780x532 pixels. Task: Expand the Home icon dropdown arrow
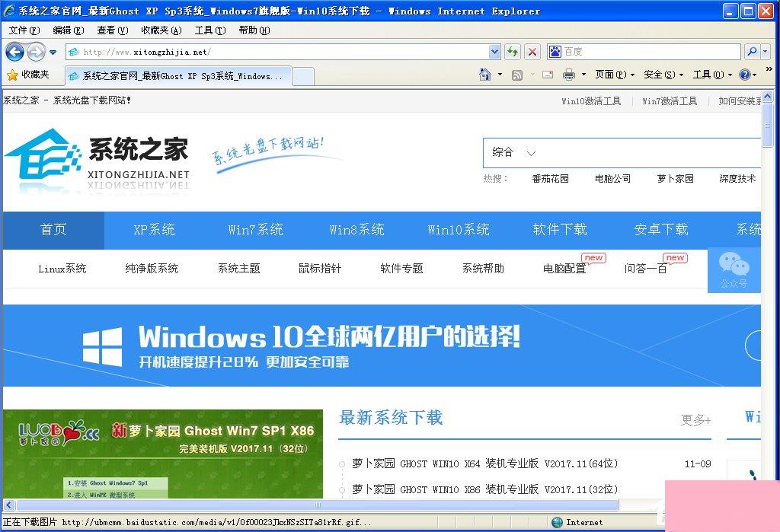point(500,75)
